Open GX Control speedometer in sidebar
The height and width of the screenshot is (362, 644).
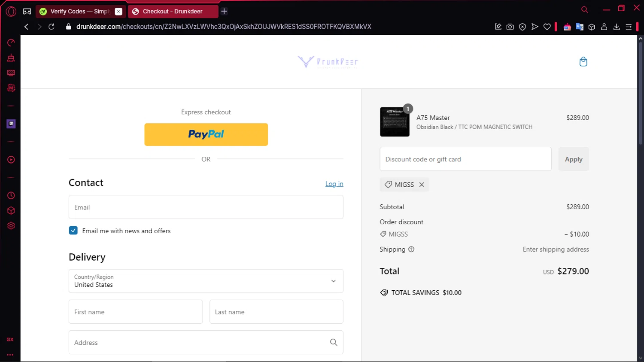click(x=11, y=43)
